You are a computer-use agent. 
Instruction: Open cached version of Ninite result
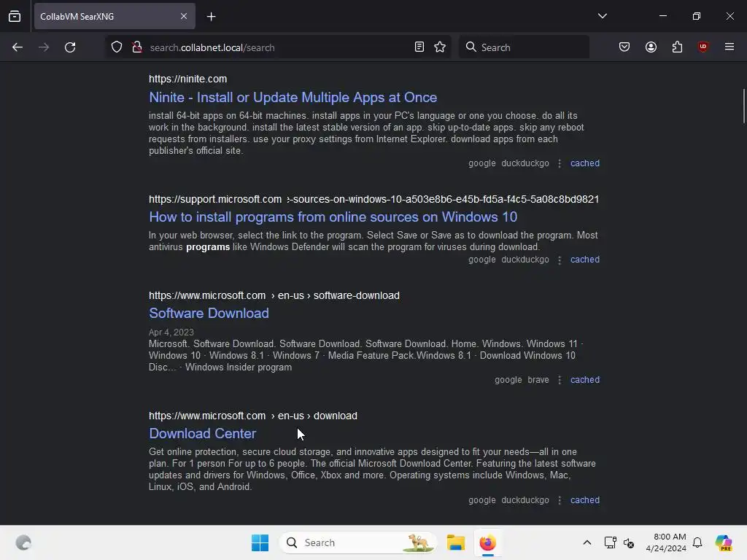pyautogui.click(x=585, y=163)
